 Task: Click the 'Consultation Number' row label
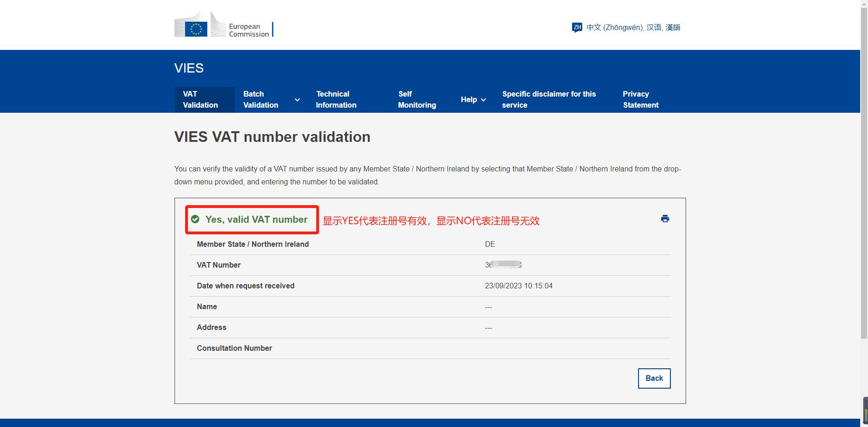pos(235,348)
